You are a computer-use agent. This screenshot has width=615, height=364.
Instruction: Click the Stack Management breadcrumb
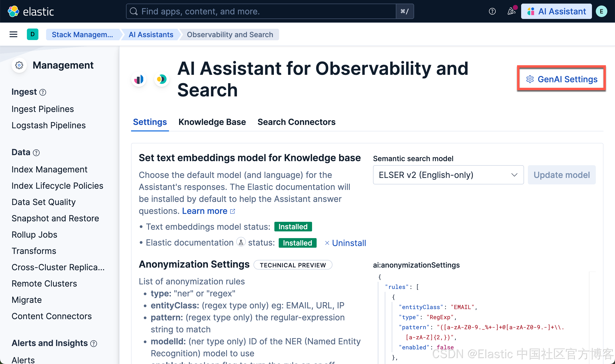click(x=82, y=35)
